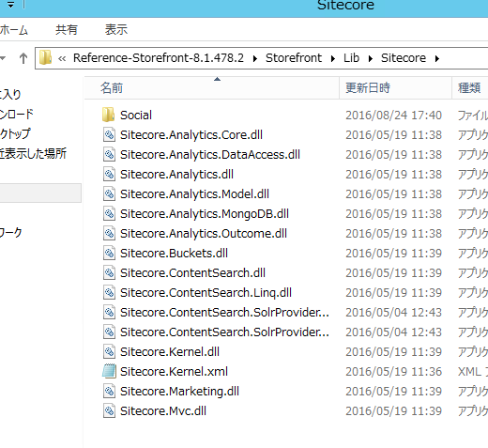
Task: Open the Social folder icon
Action: click(x=108, y=115)
